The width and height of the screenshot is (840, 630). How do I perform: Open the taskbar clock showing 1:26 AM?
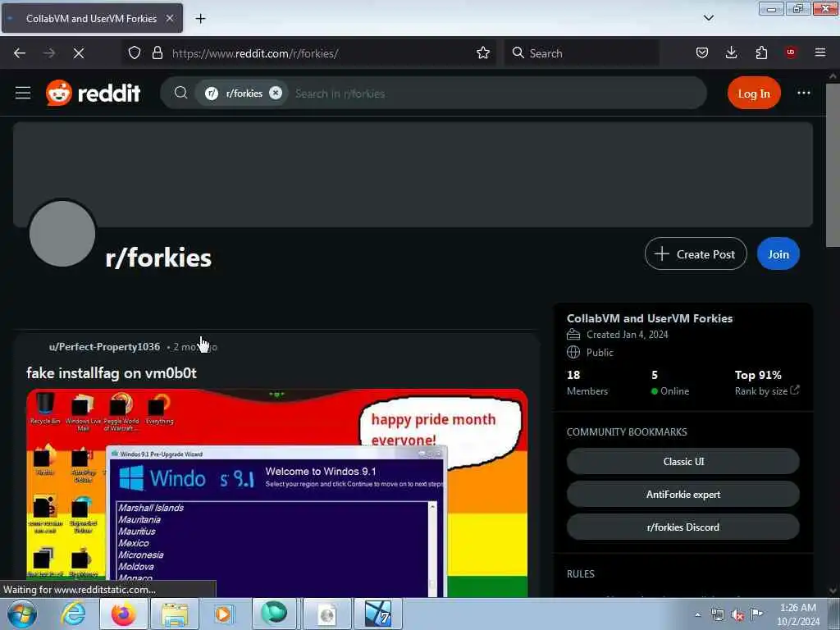[797, 614]
